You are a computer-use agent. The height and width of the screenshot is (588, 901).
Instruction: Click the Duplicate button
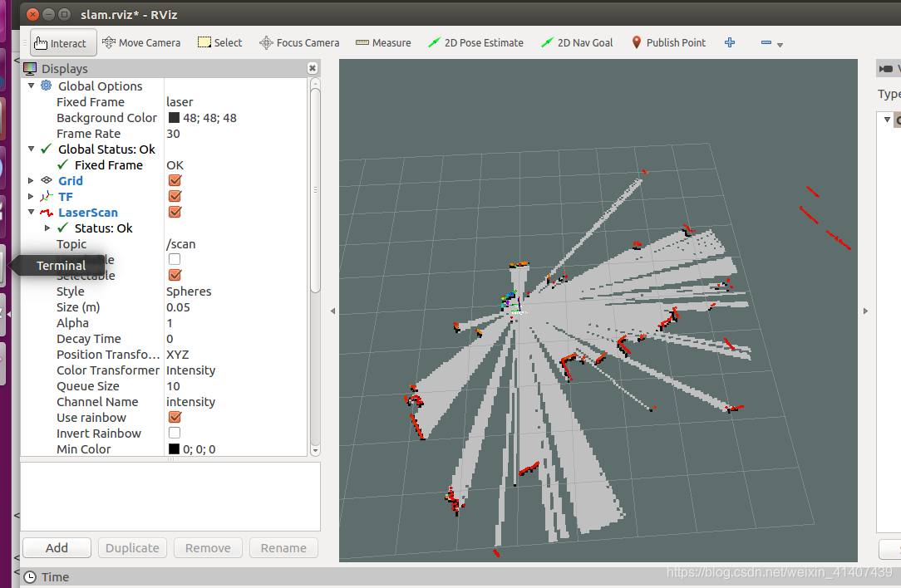pyautogui.click(x=132, y=548)
